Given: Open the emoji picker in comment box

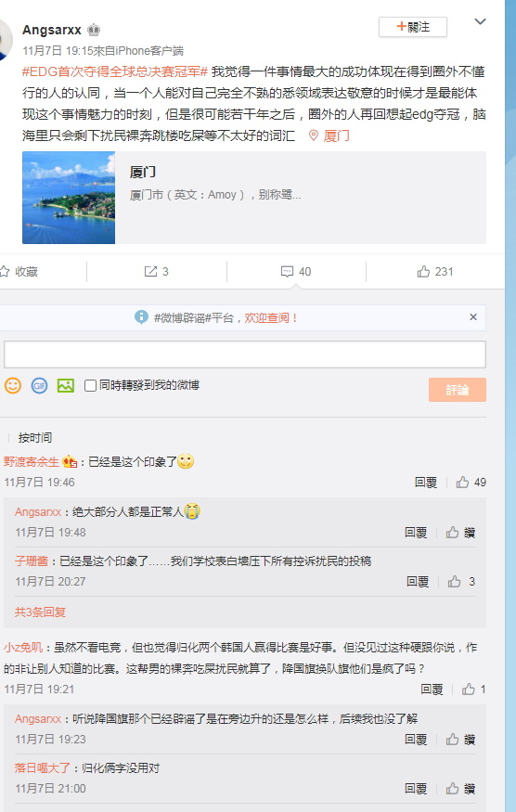Looking at the screenshot, I should tap(12, 385).
